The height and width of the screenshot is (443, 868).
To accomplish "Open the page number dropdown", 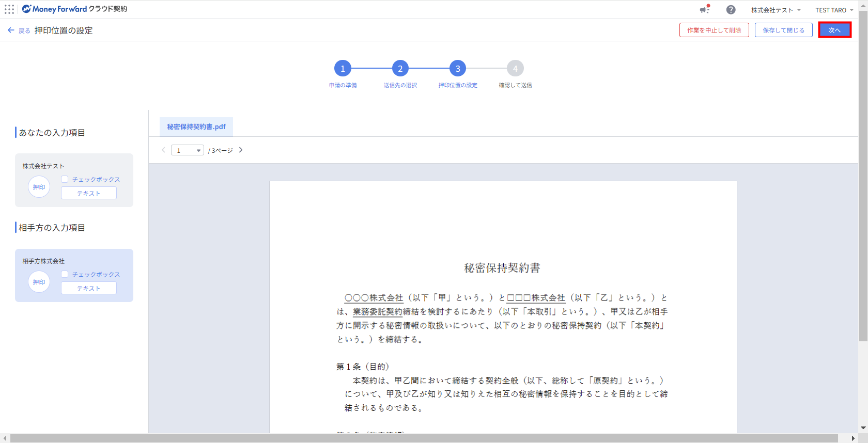I will tap(187, 150).
